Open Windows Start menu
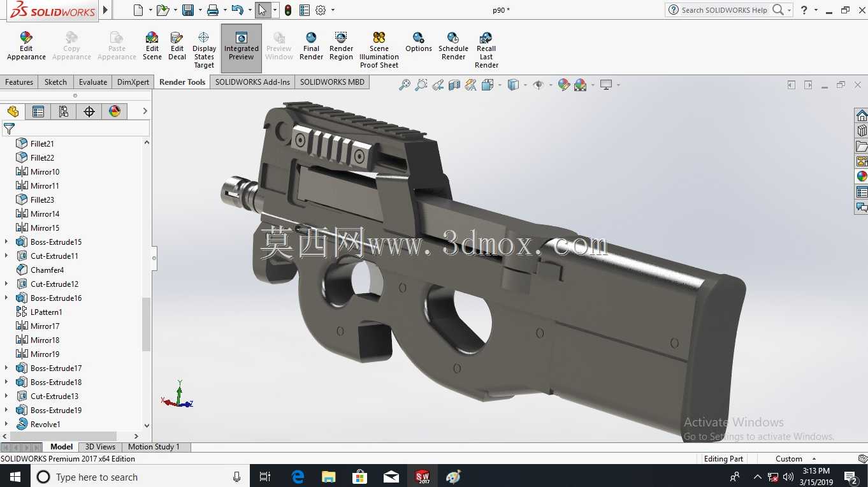Viewport: 868px width, 487px height. pyautogui.click(x=15, y=477)
